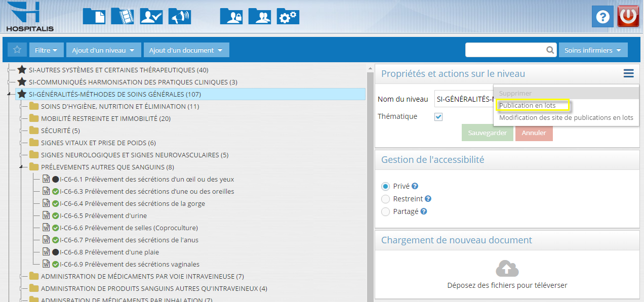Screen dimensions: 644x302
Task: Click the red power logout button
Action: pos(628,16)
